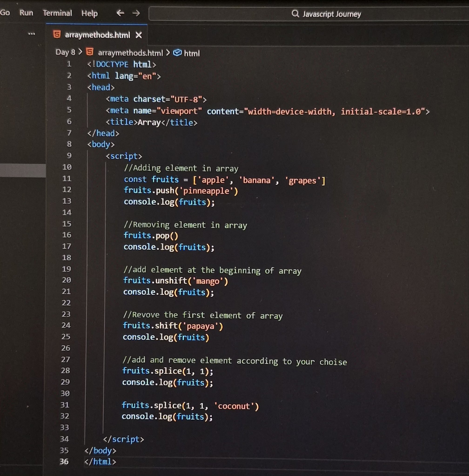Open the Run menu
Screen dimensions: 469x476
coord(26,13)
